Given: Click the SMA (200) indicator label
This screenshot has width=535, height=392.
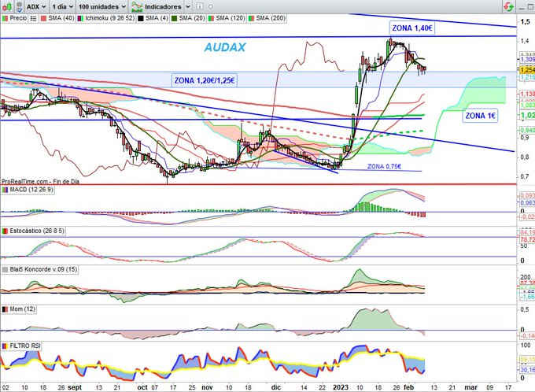Looking at the screenshot, I should tap(271, 18).
